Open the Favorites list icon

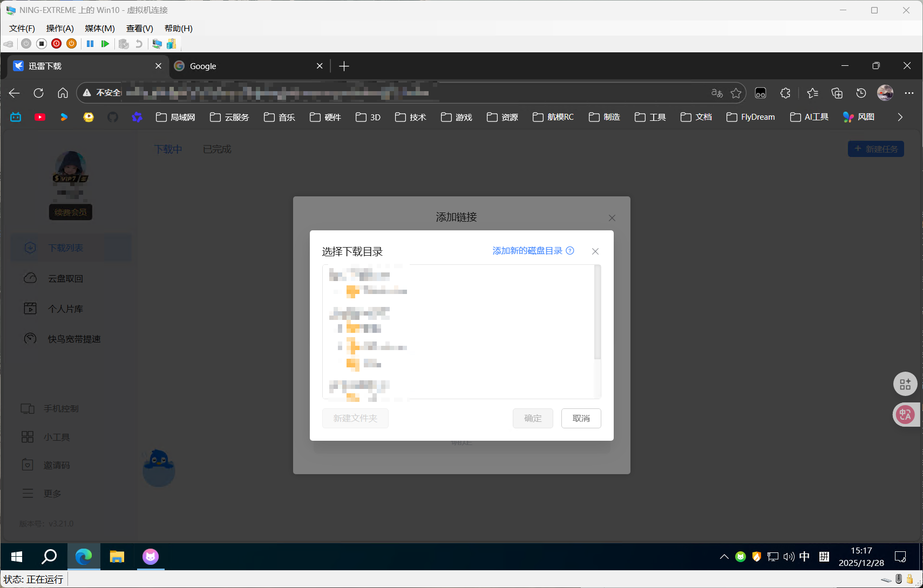point(812,93)
